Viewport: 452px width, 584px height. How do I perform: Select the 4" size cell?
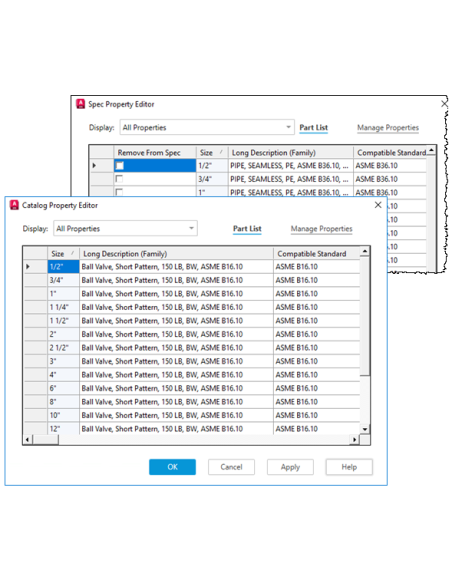(63, 375)
